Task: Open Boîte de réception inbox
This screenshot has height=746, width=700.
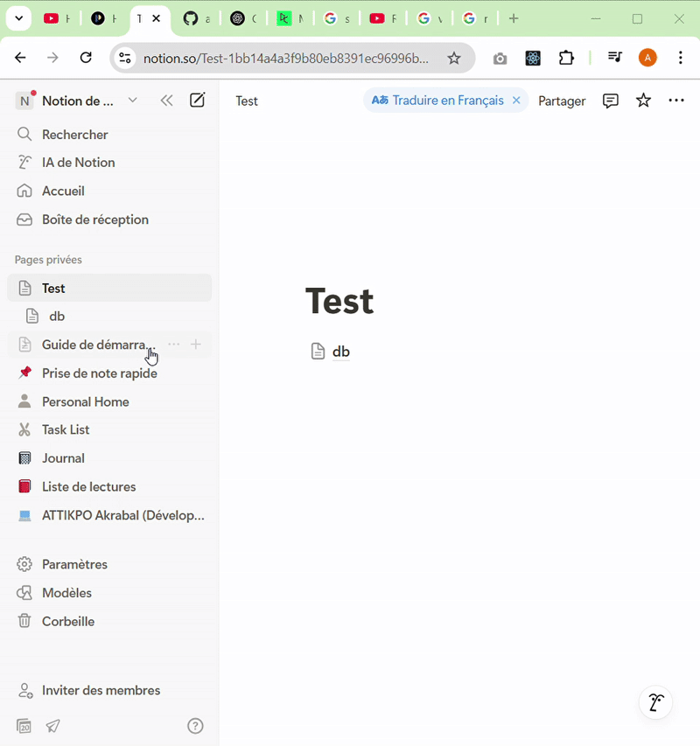Action: 109,220
